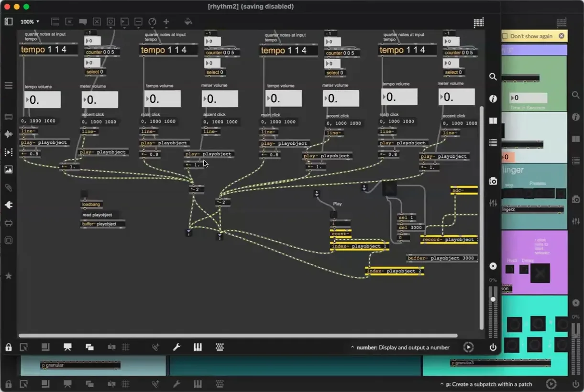Screen dimensions: 584x392
Task: Toggle the grid icon in rhythm2 bottom toolbar
Action: pos(126,347)
